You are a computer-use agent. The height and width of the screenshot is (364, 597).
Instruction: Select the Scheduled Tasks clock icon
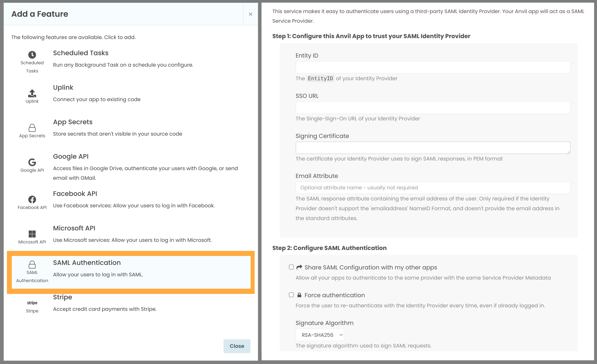click(32, 55)
